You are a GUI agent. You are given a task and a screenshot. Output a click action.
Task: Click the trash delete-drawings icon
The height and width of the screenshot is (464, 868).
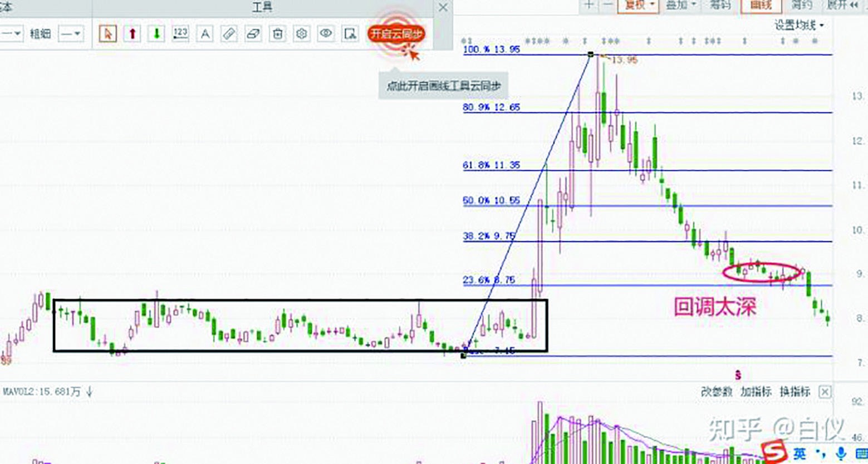tap(277, 34)
